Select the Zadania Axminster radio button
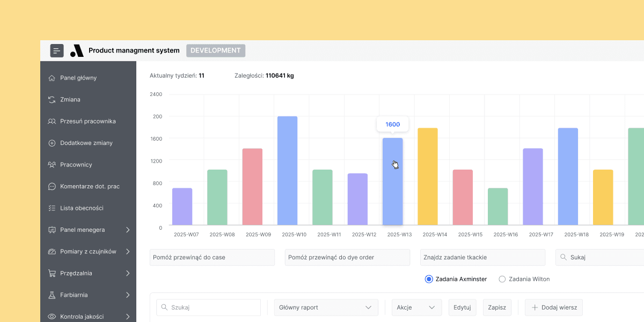This screenshot has width=644, height=322. [429, 279]
